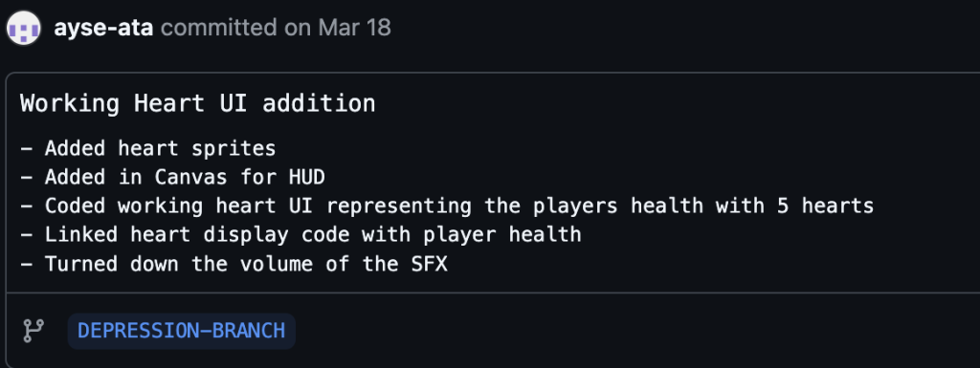Click the 'Working Heart UI addition' commit title

pyautogui.click(x=197, y=103)
